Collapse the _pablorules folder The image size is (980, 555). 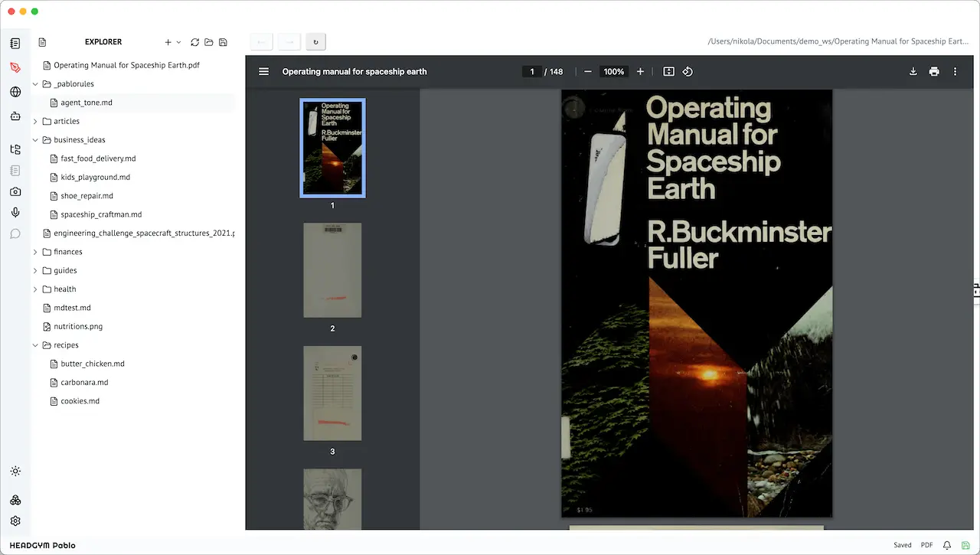point(35,84)
